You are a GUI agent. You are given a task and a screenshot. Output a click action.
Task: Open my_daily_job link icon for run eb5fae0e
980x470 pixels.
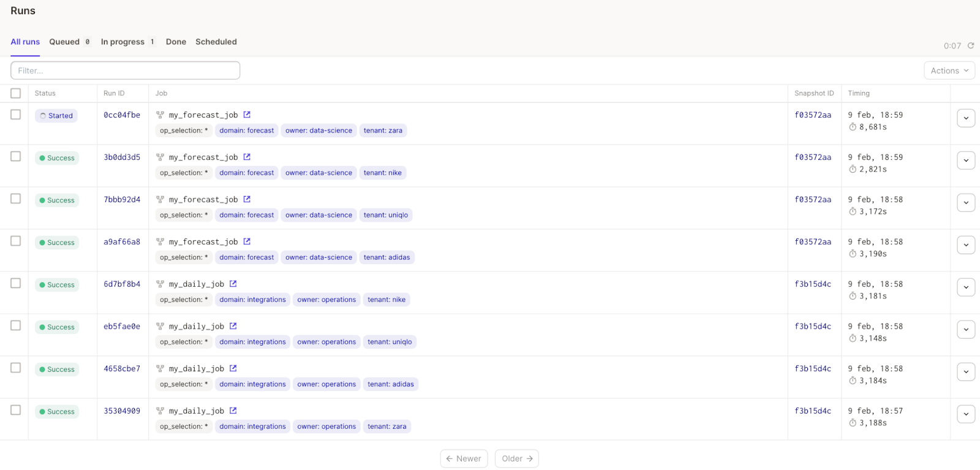(x=233, y=326)
